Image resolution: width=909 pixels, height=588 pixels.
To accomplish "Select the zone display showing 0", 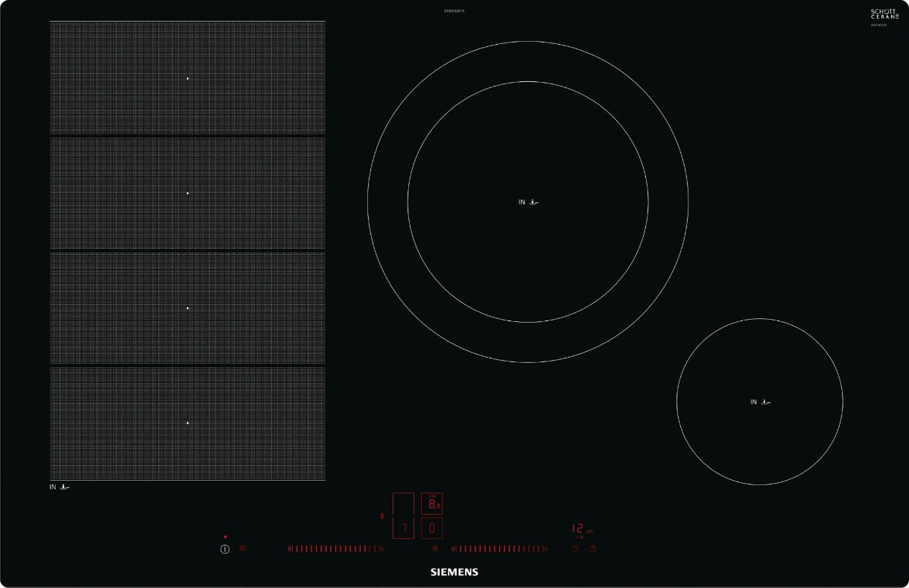I will pos(432,528).
